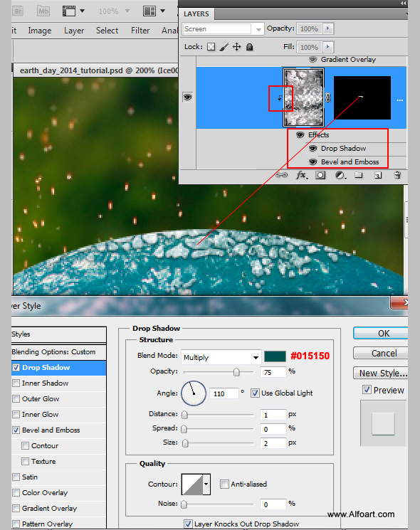Enable the Texture sub-option checkbox
Screen dimensions: 420x530
(x=25, y=461)
